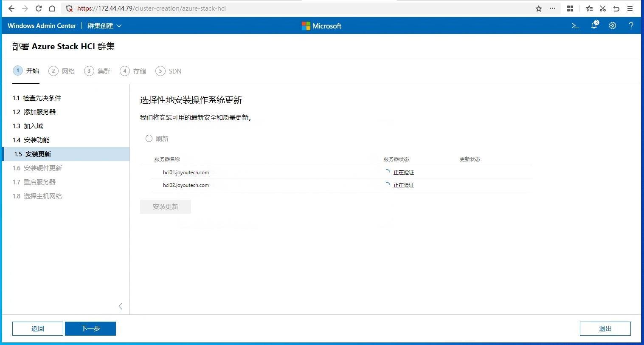Image resolution: width=644 pixels, height=345 pixels.
Task: Open the browser hamburger menu
Action: pos(630,8)
